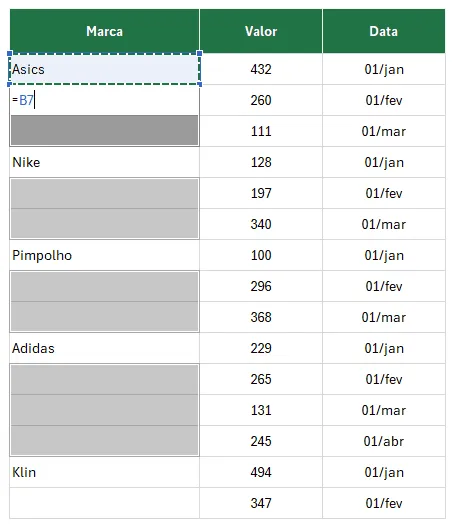Select the Adidas brand cell
Screen dimensions: 454x526
click(104, 348)
